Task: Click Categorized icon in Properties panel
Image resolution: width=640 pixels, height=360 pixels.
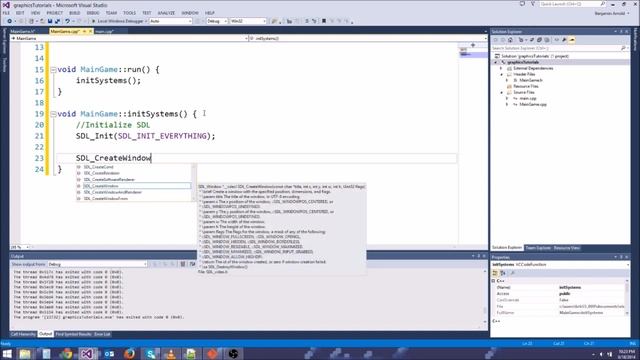Action: pyautogui.click(x=495, y=273)
